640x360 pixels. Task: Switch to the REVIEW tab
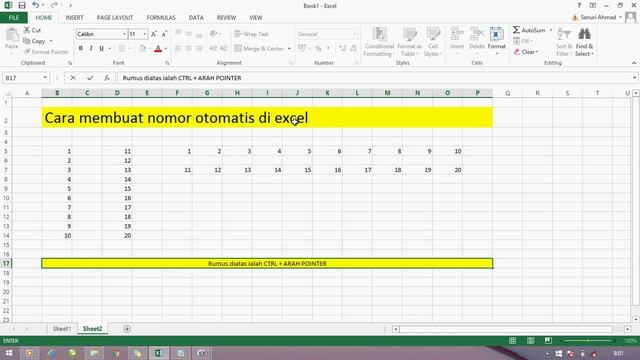click(x=226, y=18)
